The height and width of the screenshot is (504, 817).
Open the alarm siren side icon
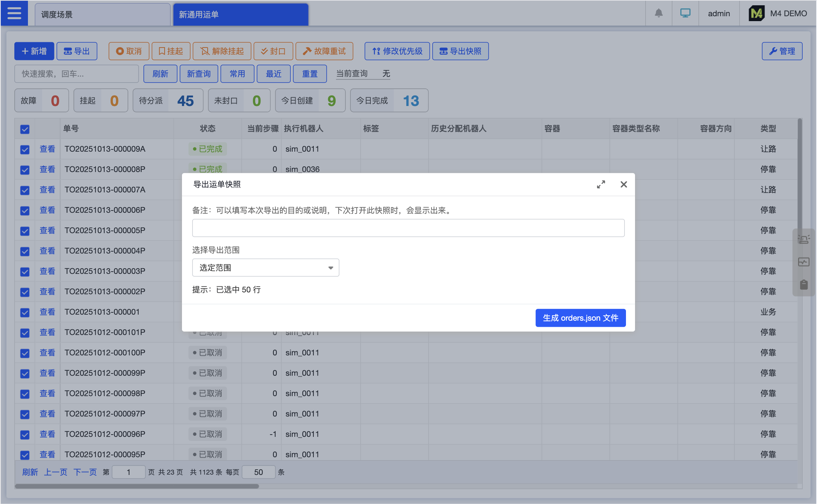pyautogui.click(x=804, y=239)
